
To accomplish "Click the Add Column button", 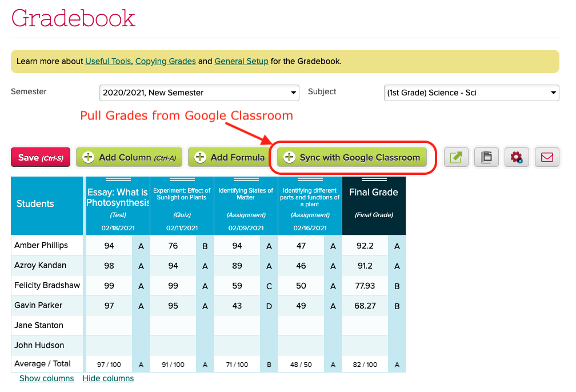I will coord(129,157).
